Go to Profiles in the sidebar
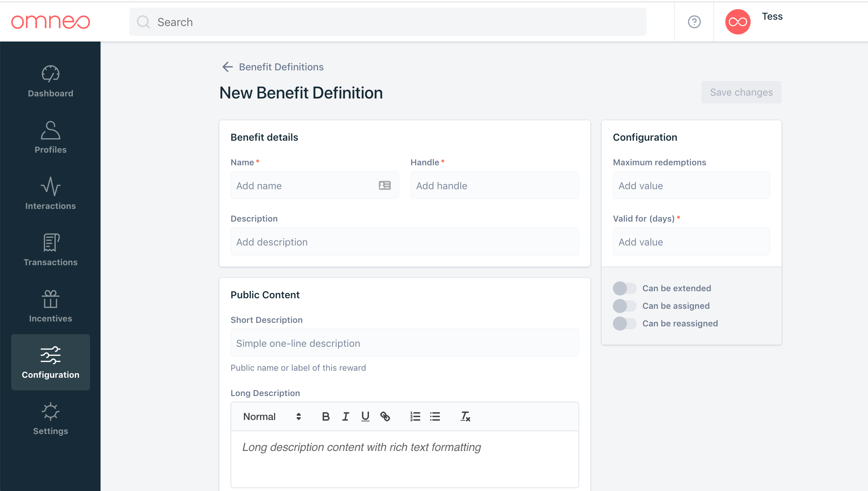 coord(51,138)
